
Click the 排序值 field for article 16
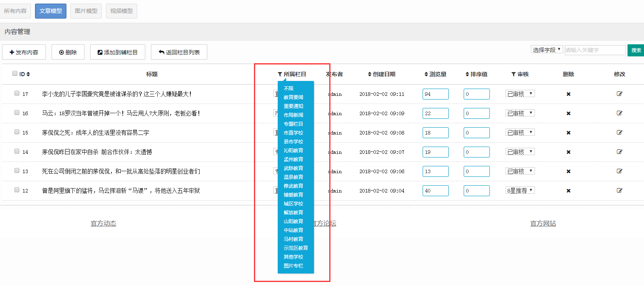pyautogui.click(x=477, y=113)
